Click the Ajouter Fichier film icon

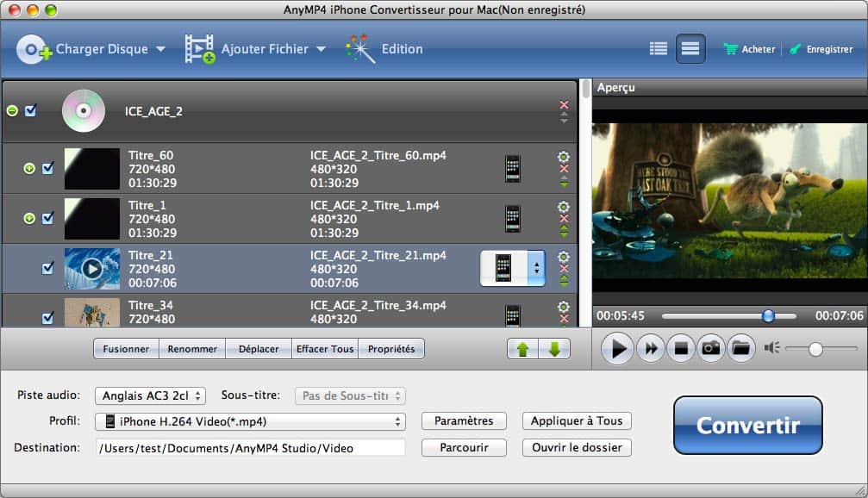pos(199,49)
